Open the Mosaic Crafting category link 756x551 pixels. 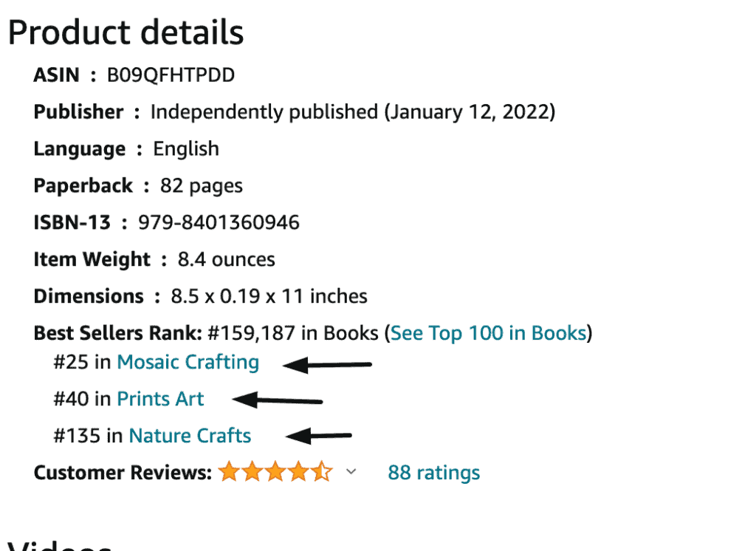pyautogui.click(x=188, y=363)
